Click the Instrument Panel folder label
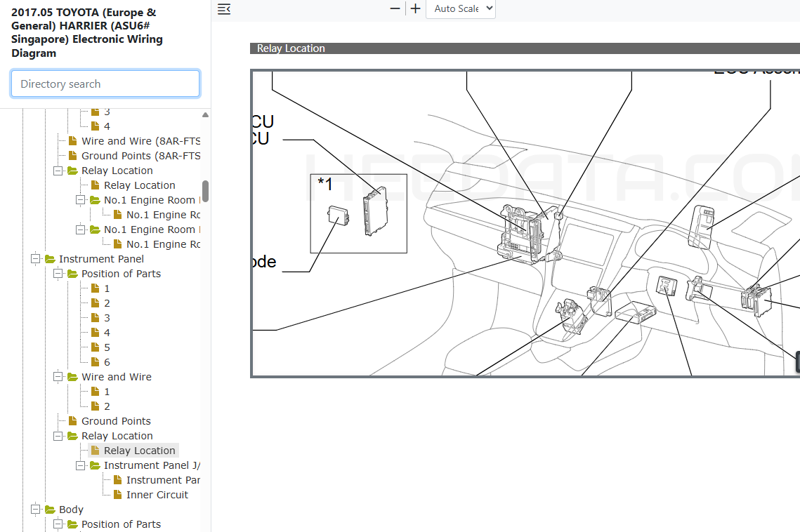Image resolution: width=800 pixels, height=532 pixels. click(x=101, y=258)
